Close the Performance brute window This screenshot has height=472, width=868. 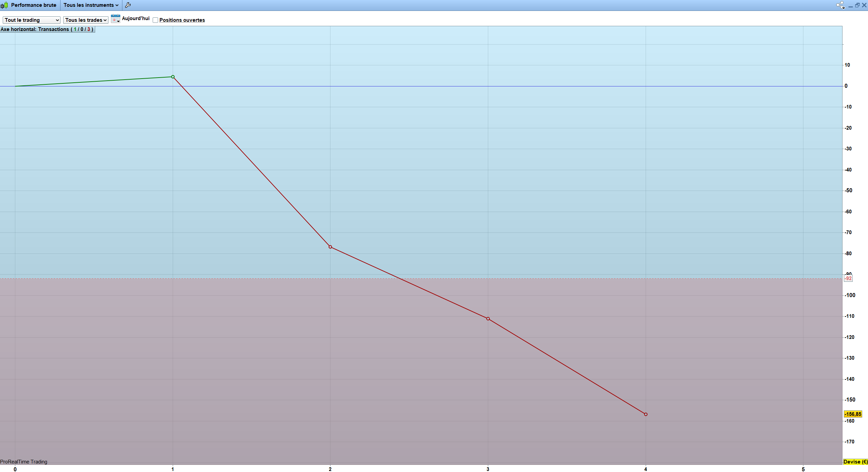click(864, 5)
